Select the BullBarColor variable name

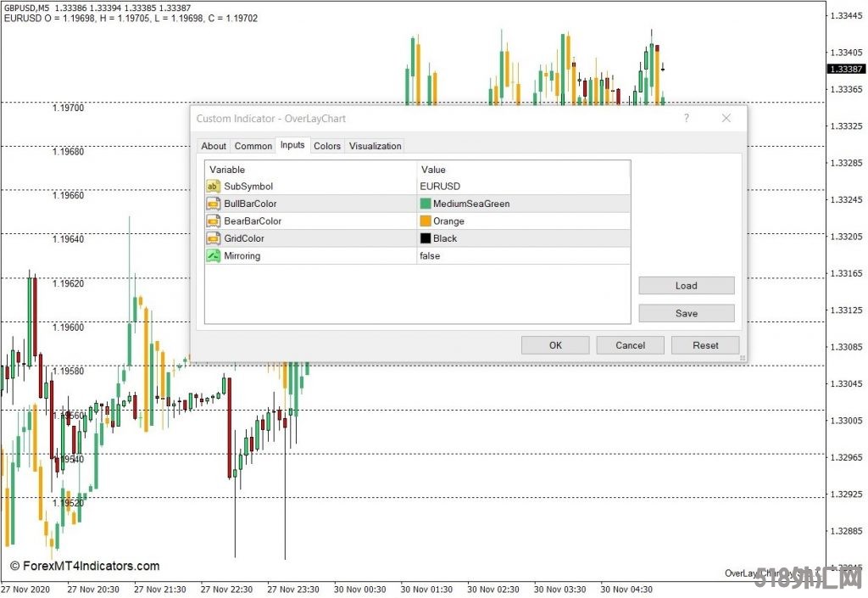pos(250,204)
